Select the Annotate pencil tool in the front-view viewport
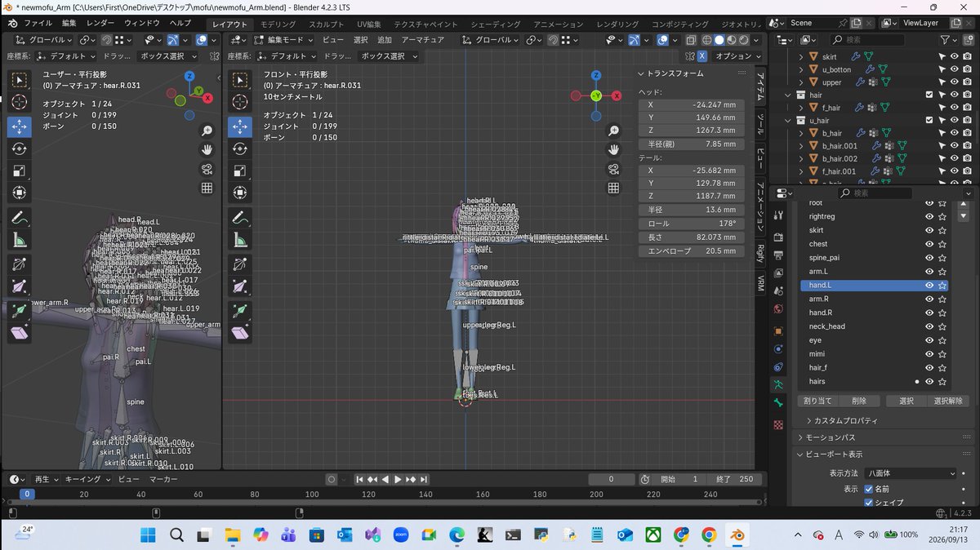The image size is (980, 550). coord(240,218)
